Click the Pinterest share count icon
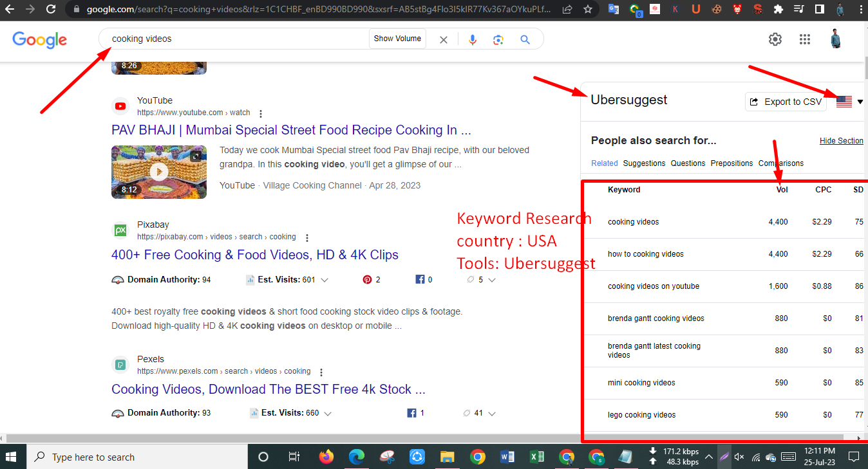Viewport: 868px width, 469px height. (x=368, y=280)
